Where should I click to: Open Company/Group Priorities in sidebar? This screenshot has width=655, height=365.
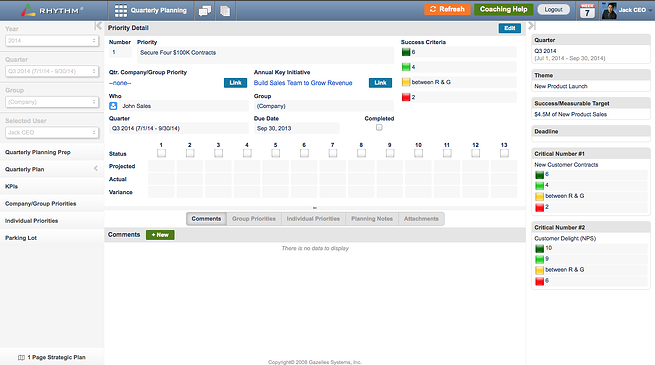[x=52, y=204]
